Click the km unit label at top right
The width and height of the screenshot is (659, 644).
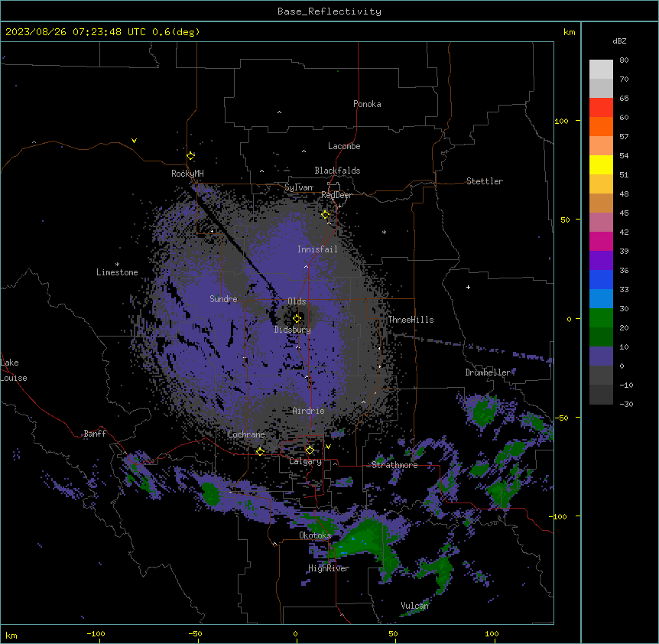coord(569,32)
